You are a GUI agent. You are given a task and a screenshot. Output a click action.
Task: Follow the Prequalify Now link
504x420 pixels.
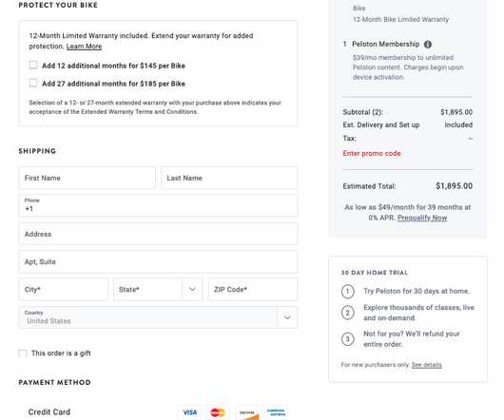click(x=422, y=218)
